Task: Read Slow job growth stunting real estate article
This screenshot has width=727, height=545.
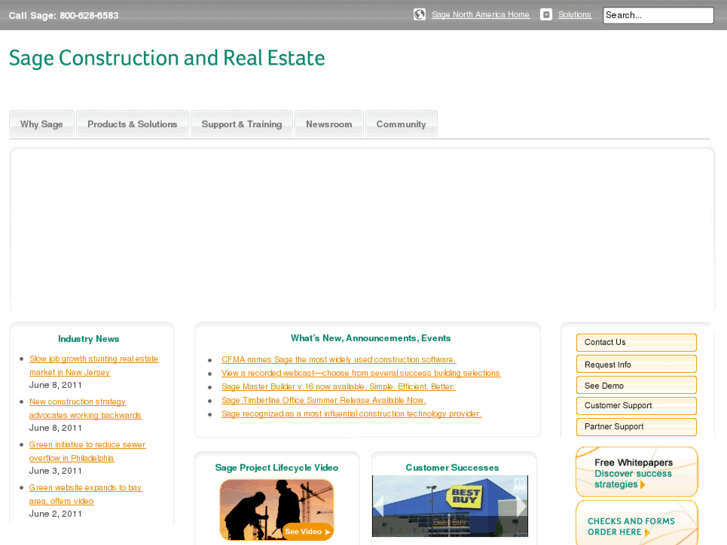Action: pyautogui.click(x=94, y=365)
